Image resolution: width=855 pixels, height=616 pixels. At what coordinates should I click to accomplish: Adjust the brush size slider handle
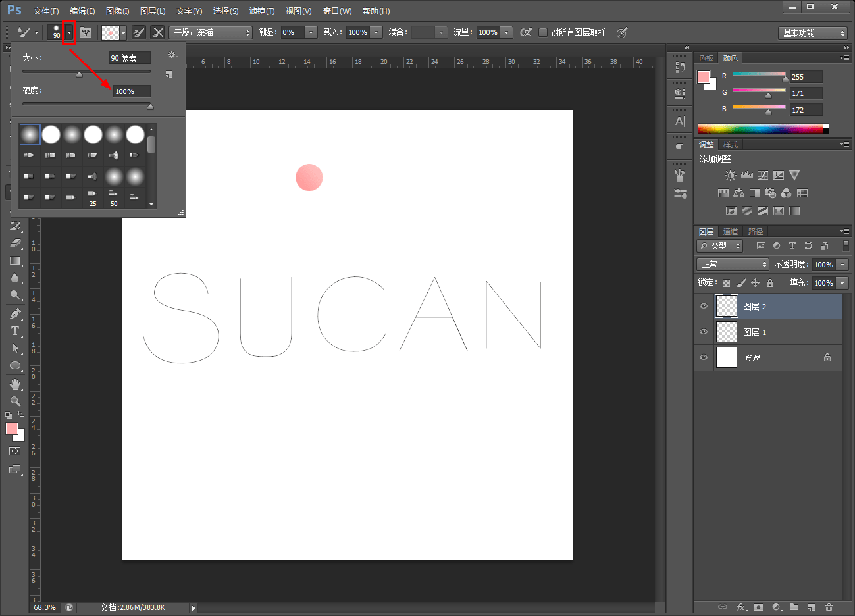pos(79,74)
